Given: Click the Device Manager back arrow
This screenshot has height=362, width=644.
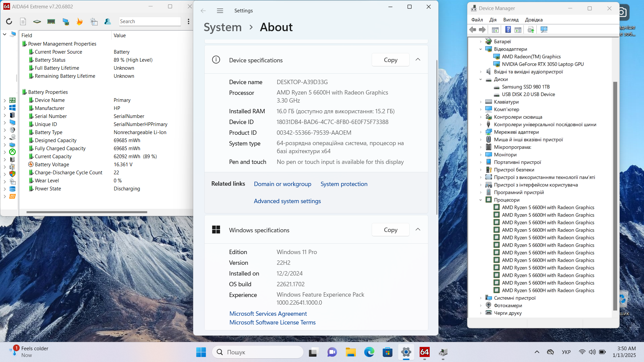Looking at the screenshot, I should [473, 30].
